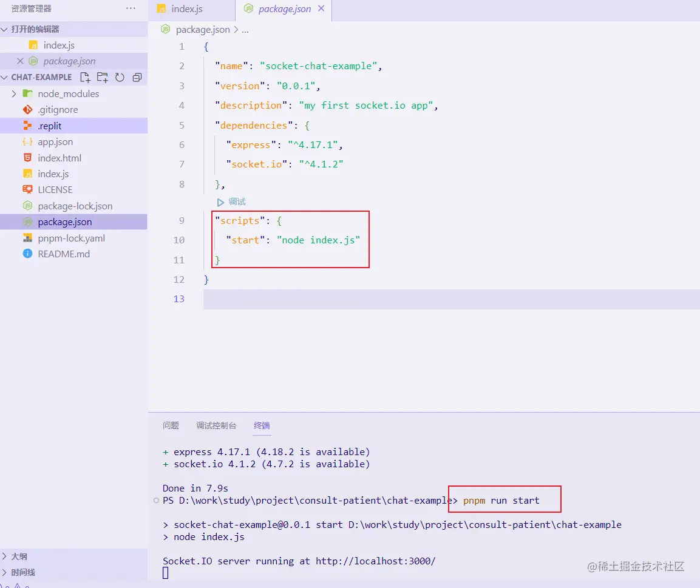The height and width of the screenshot is (588, 700).
Task: Open explorer more actions ellipsis menu
Action: click(x=131, y=8)
